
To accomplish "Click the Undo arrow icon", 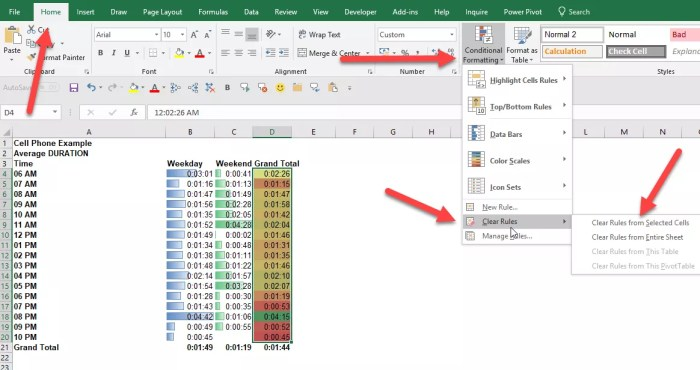I will pos(91,87).
